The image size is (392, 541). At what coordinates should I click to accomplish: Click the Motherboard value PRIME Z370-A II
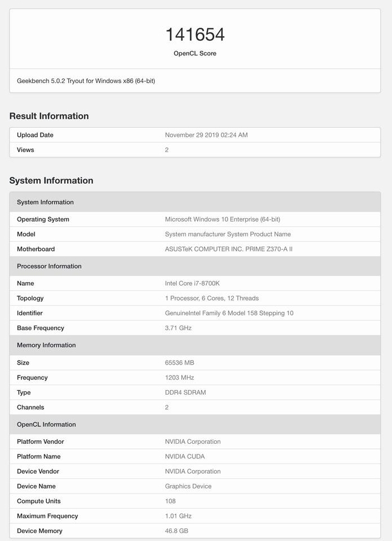pos(229,249)
